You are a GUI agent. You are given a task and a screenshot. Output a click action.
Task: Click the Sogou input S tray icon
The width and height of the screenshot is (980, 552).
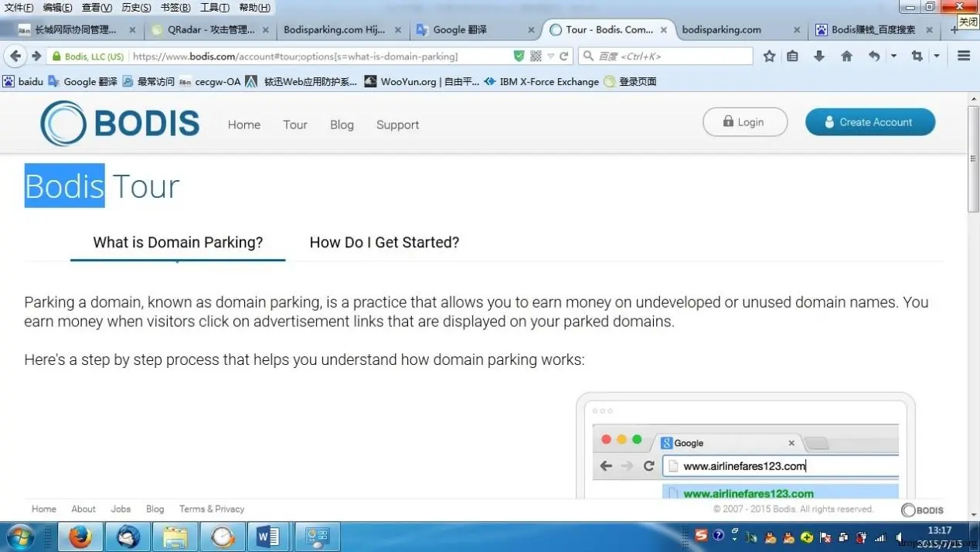701,535
